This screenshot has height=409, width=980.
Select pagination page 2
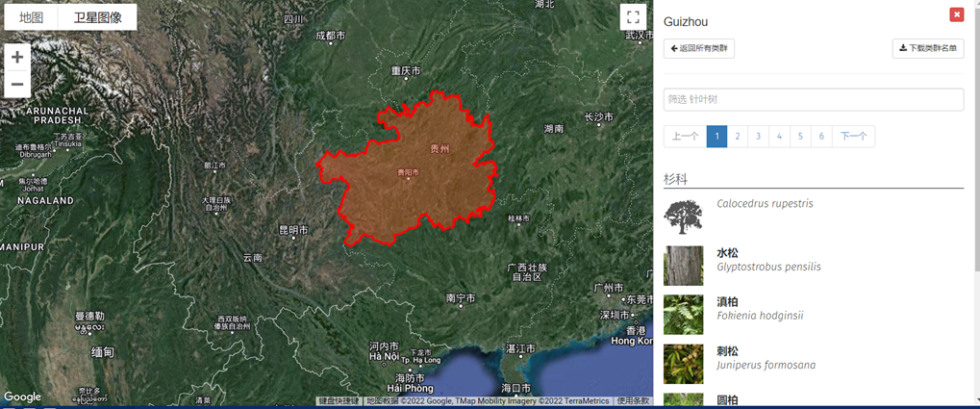coord(738,137)
